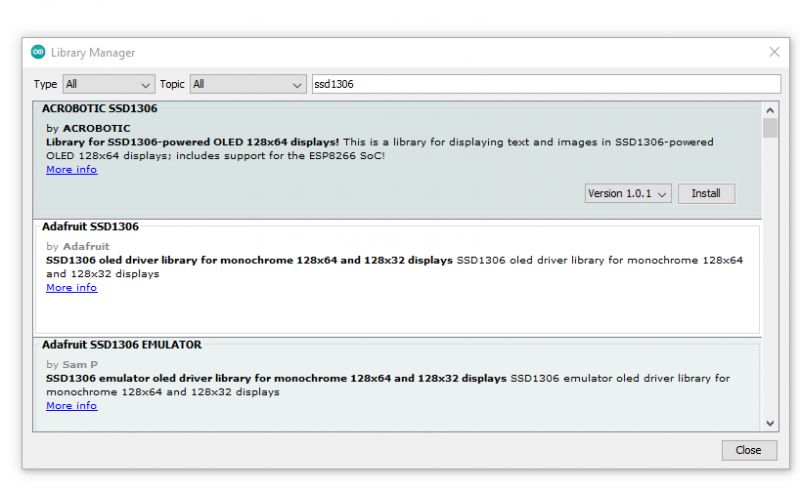The image size is (800, 490).
Task: Close the Library Manager with the X
Action: [774, 52]
